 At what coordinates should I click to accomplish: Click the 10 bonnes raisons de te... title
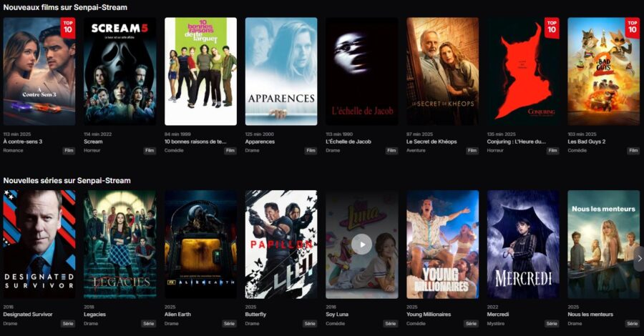pos(195,142)
